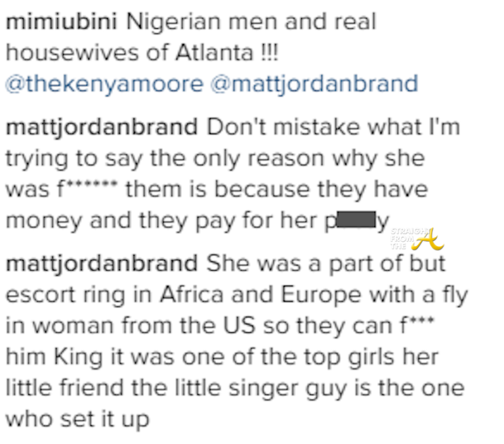The height and width of the screenshot is (444, 504).
Task: Open the @mattjordanbrand mention link
Action: [x=316, y=83]
